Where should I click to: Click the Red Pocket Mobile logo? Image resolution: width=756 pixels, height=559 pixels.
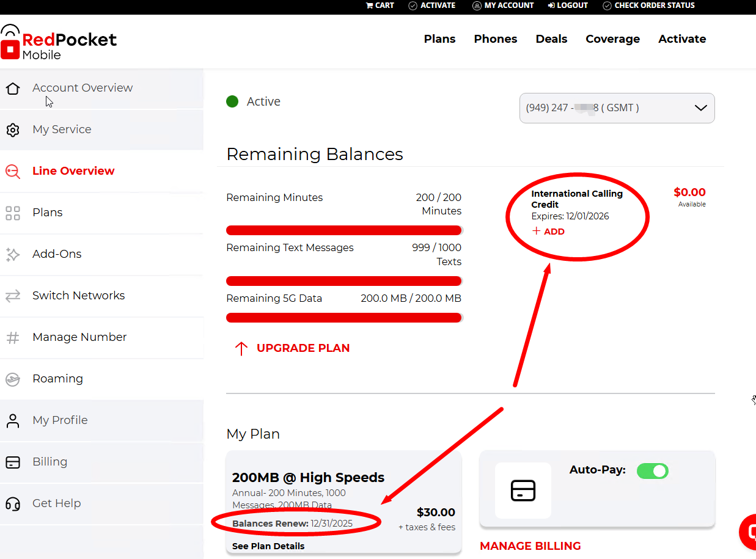pos(59,43)
